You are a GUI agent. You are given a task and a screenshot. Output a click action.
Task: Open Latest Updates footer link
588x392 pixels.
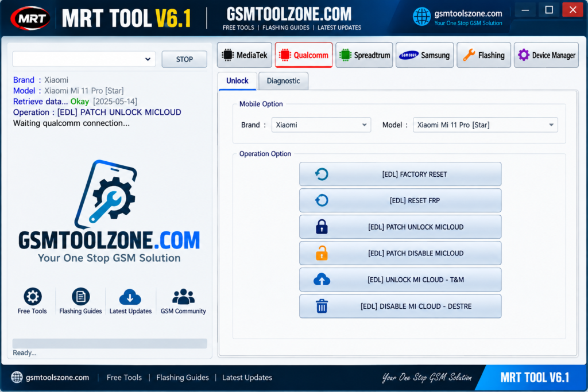click(x=247, y=378)
